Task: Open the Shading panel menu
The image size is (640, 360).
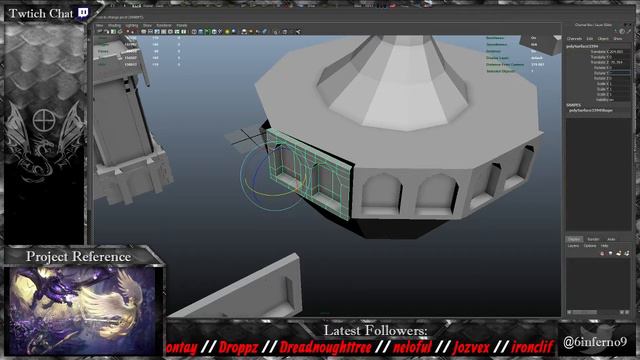Action: (114, 25)
